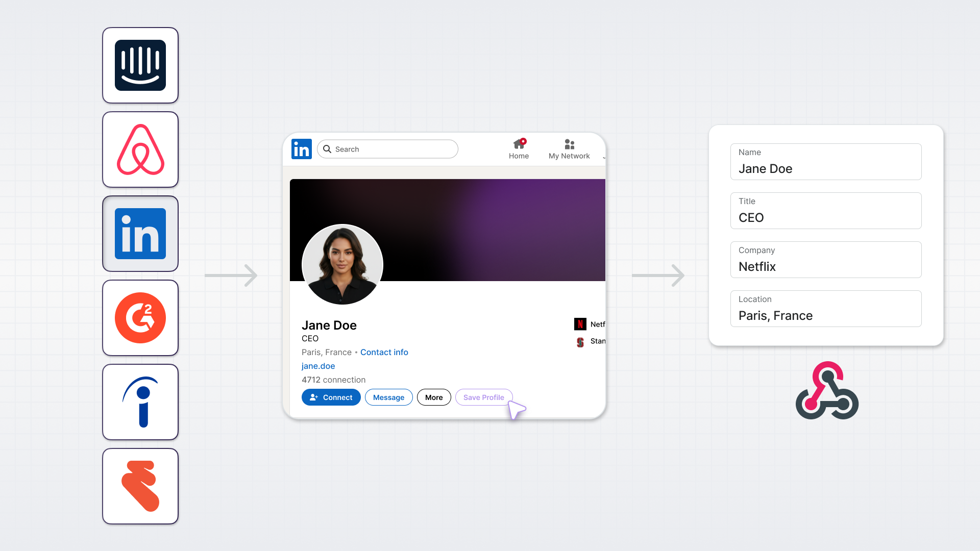Open the My Network tab
980x551 pixels.
(x=569, y=149)
